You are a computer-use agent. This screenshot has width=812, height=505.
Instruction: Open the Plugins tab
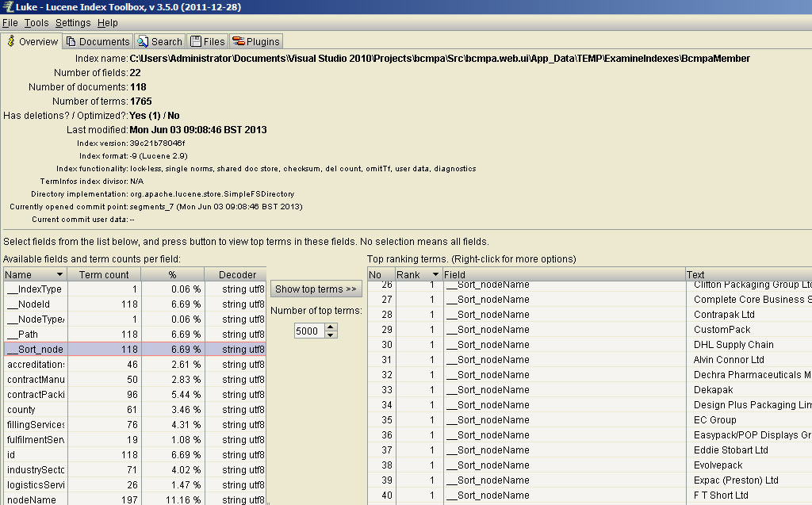click(256, 41)
